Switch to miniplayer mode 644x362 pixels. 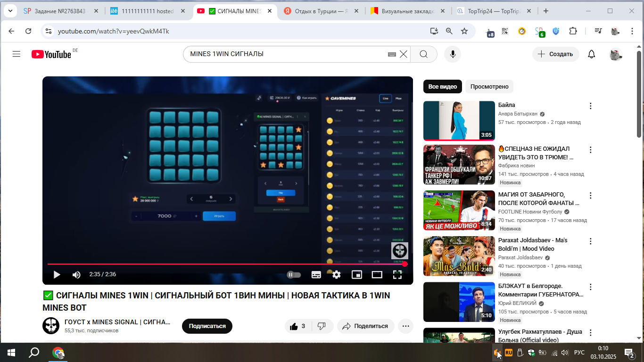(357, 274)
